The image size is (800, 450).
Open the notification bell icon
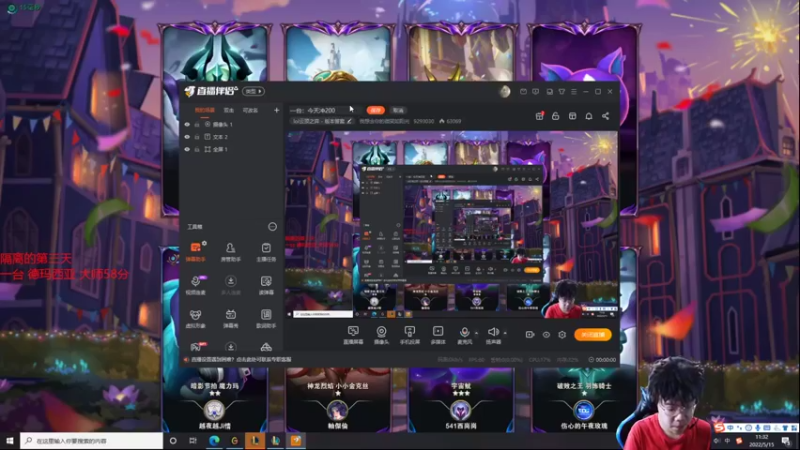[x=589, y=116]
